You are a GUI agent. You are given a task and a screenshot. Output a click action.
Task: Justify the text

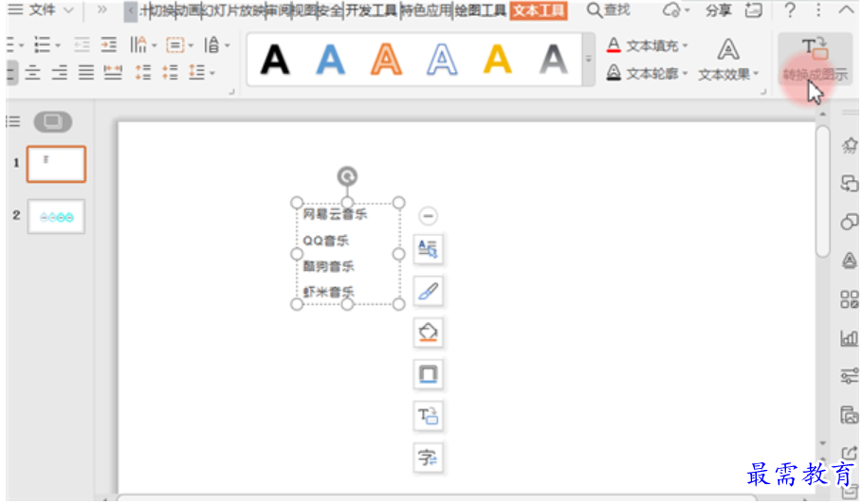[x=85, y=72]
